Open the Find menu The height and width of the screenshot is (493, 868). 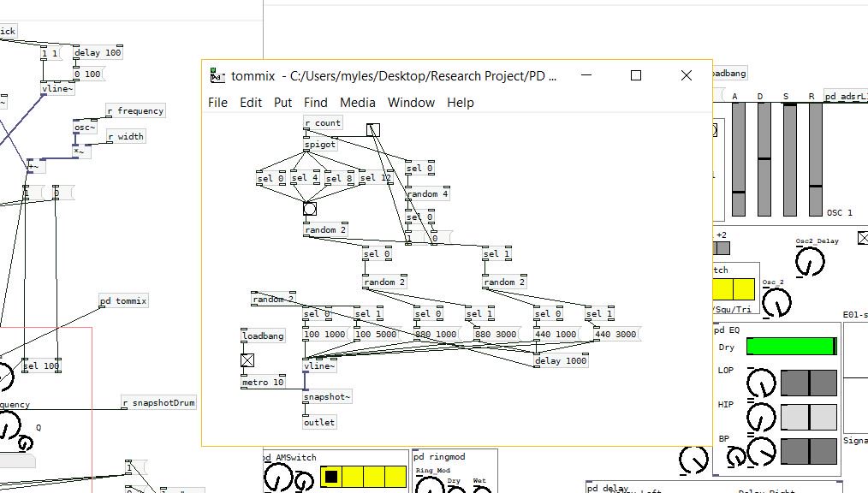coord(316,103)
